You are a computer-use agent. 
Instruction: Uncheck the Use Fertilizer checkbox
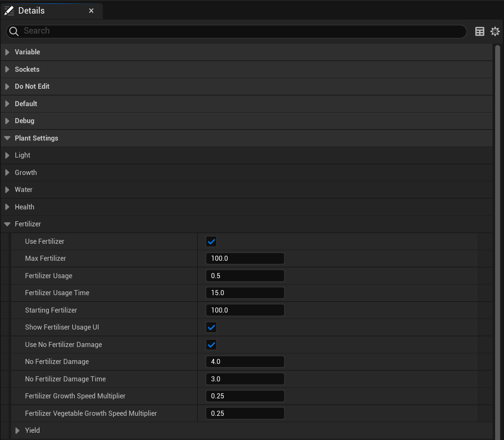(211, 242)
